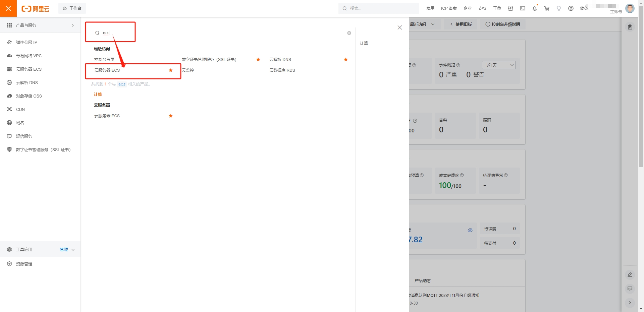Click 成本健康度 help icon
The width and height of the screenshot is (644, 312).
click(462, 175)
